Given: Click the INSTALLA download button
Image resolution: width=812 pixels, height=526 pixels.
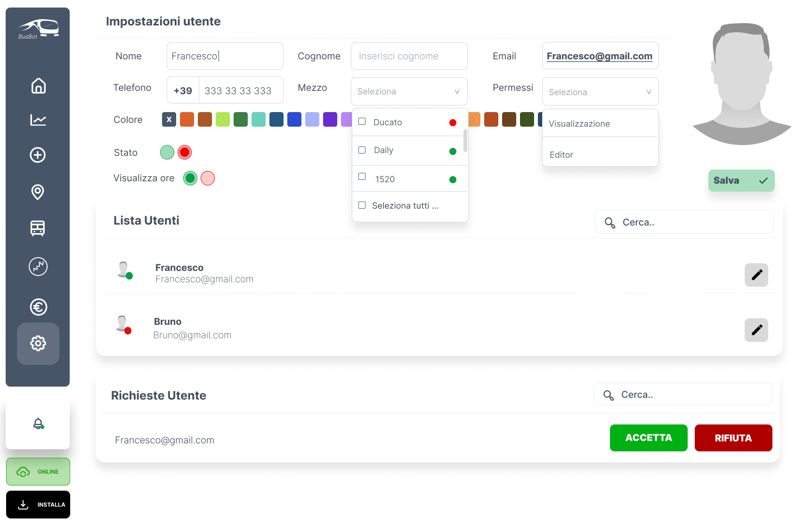Looking at the screenshot, I should click(38, 504).
